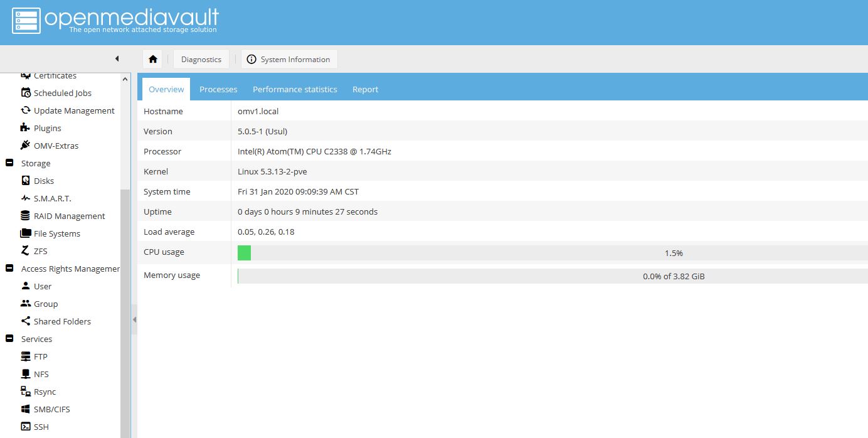
Task: Click the S.M.A.R.T. pulse icon
Action: tap(26, 198)
